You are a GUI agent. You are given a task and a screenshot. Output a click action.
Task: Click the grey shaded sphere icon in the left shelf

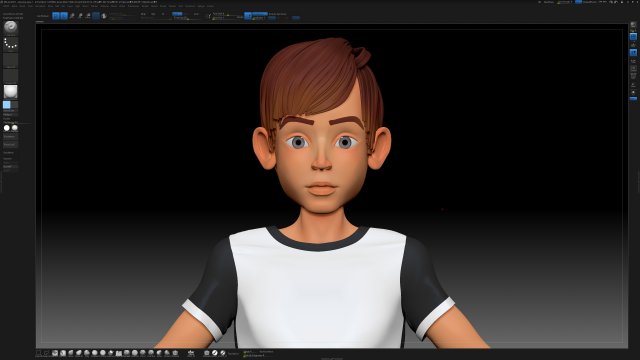coord(15,128)
